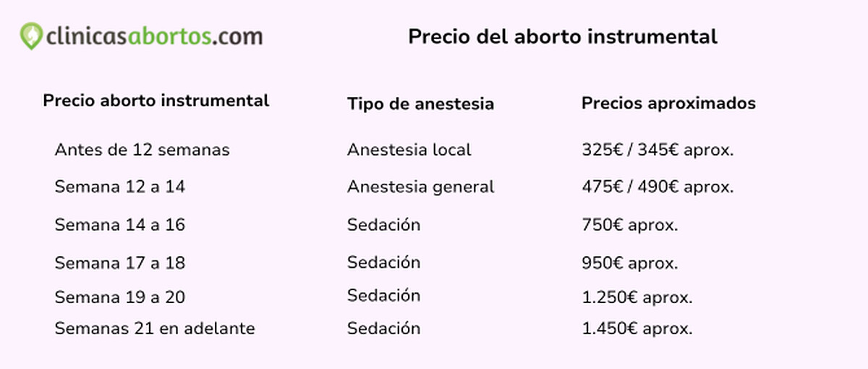This screenshot has width=868, height=369.
Task: Click the "Semana 14 a 16" row label
Action: tap(119, 225)
